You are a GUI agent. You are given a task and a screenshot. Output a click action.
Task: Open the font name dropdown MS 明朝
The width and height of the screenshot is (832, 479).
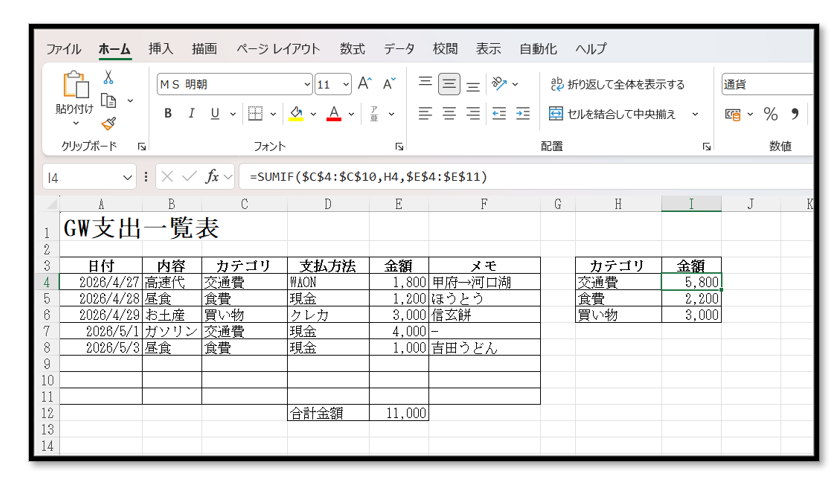pos(307,84)
